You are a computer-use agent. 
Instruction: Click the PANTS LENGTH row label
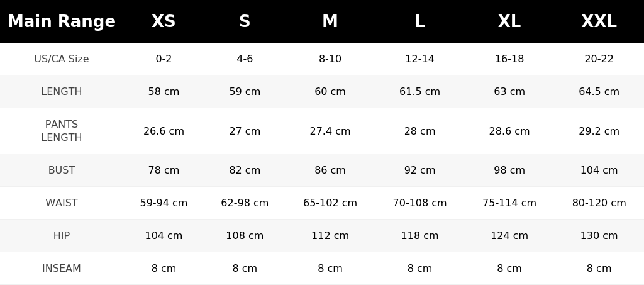62,131
